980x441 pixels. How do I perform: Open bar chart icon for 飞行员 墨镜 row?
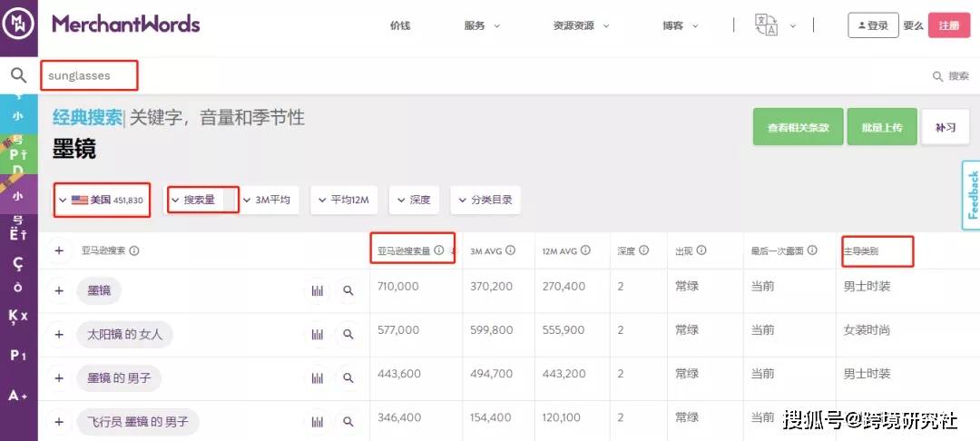tap(318, 422)
